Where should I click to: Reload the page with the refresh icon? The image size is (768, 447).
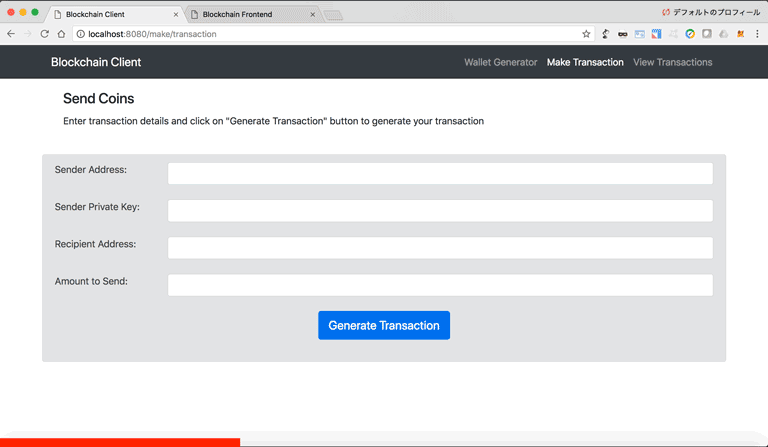click(44, 34)
